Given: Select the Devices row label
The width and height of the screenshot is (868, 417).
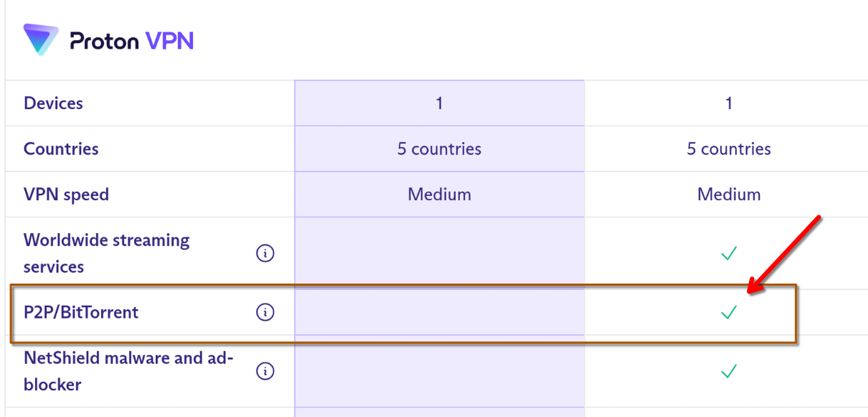Looking at the screenshot, I should pos(53,103).
